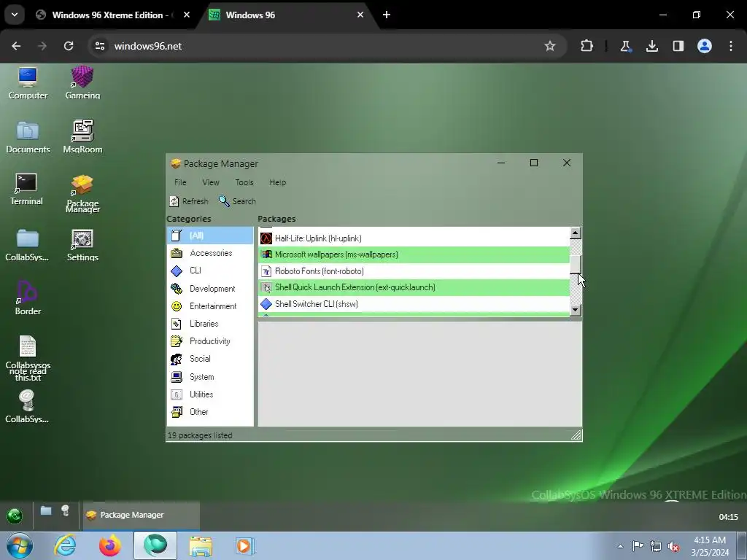Open the Chrome three-dot menu
The image size is (747, 560).
(731, 46)
